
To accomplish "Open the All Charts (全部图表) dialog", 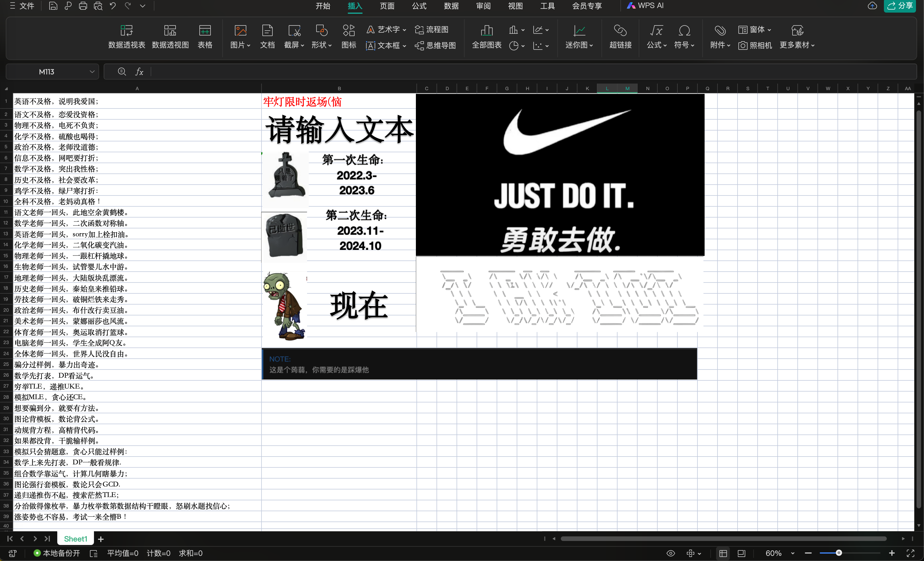I will pos(487,37).
